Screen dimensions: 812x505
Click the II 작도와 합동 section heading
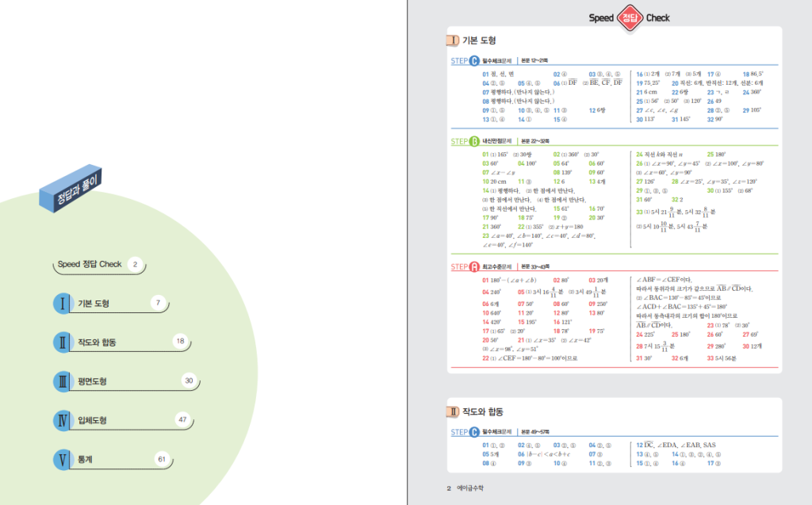click(474, 411)
